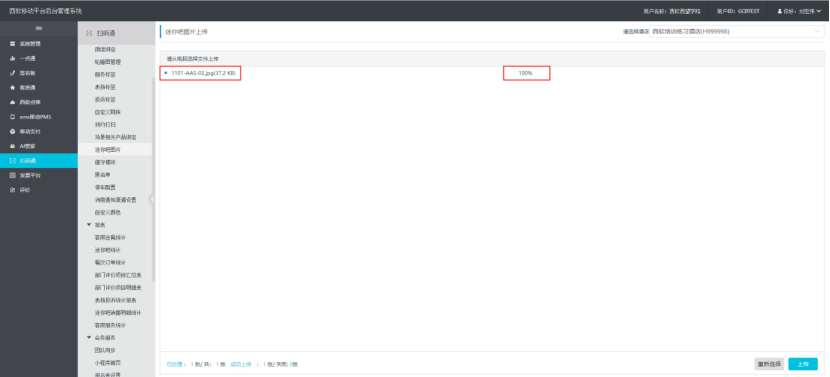This screenshot has width=830, height=377.
Task: Click the 100% upload progress value
Action: (x=525, y=73)
